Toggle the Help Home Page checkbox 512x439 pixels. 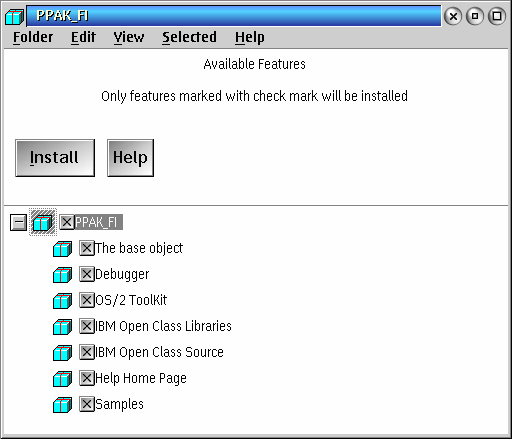pyautogui.click(x=87, y=378)
